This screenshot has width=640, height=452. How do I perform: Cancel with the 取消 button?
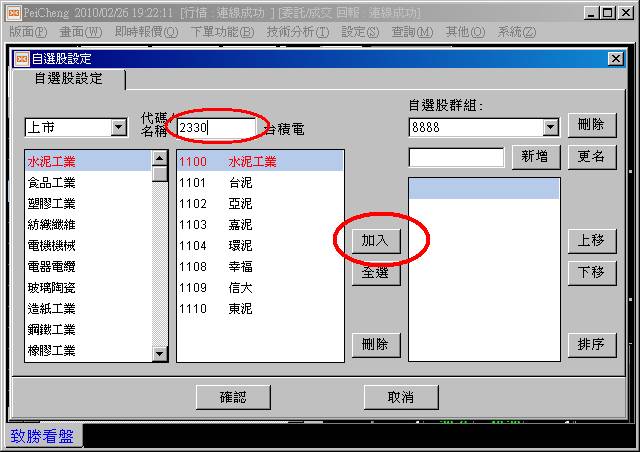click(401, 397)
